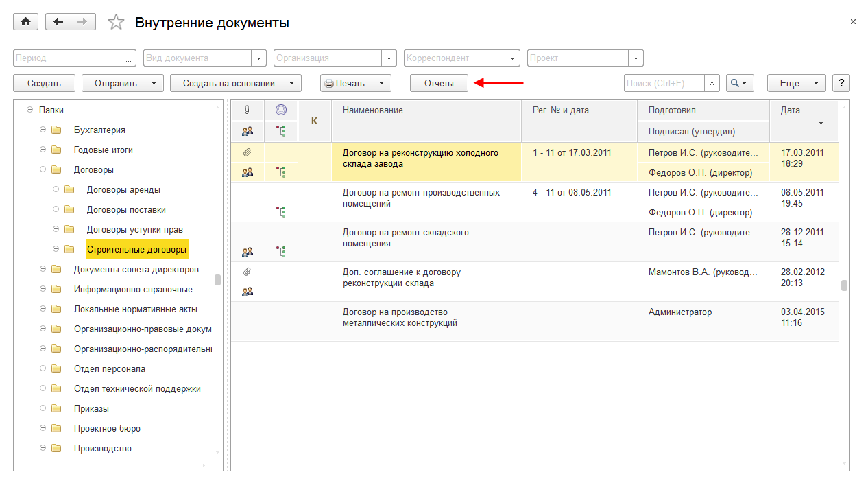Open the Печать print menu
The image size is (868, 481).
click(x=355, y=83)
